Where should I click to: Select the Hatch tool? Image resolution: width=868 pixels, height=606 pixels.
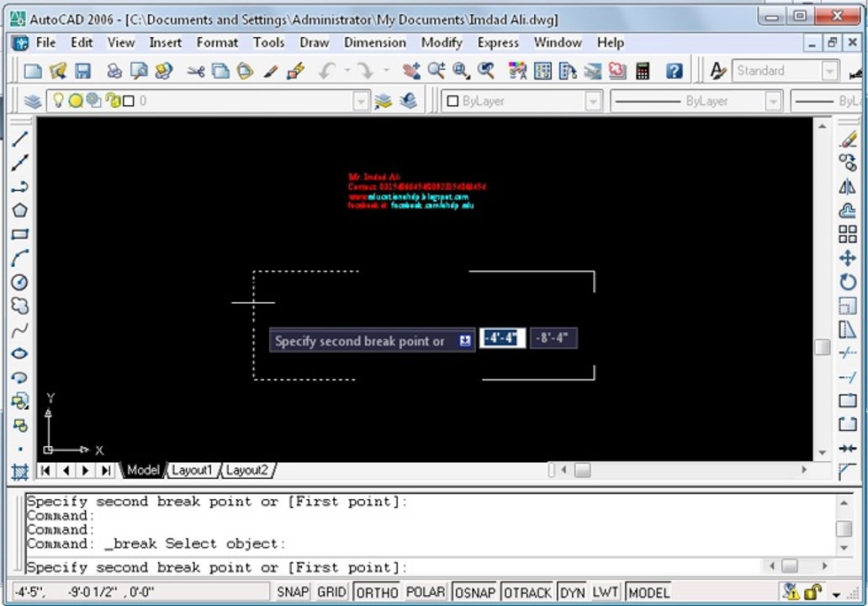click(x=20, y=472)
